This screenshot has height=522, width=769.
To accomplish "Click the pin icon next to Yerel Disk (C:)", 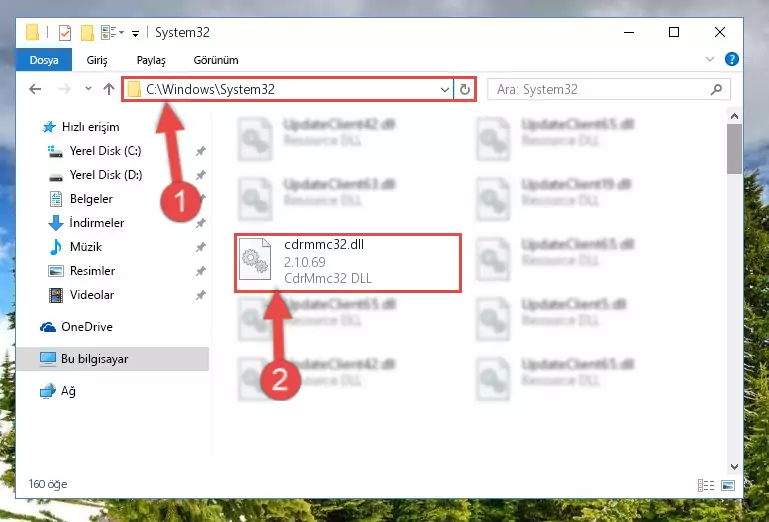I will pyautogui.click(x=201, y=151).
